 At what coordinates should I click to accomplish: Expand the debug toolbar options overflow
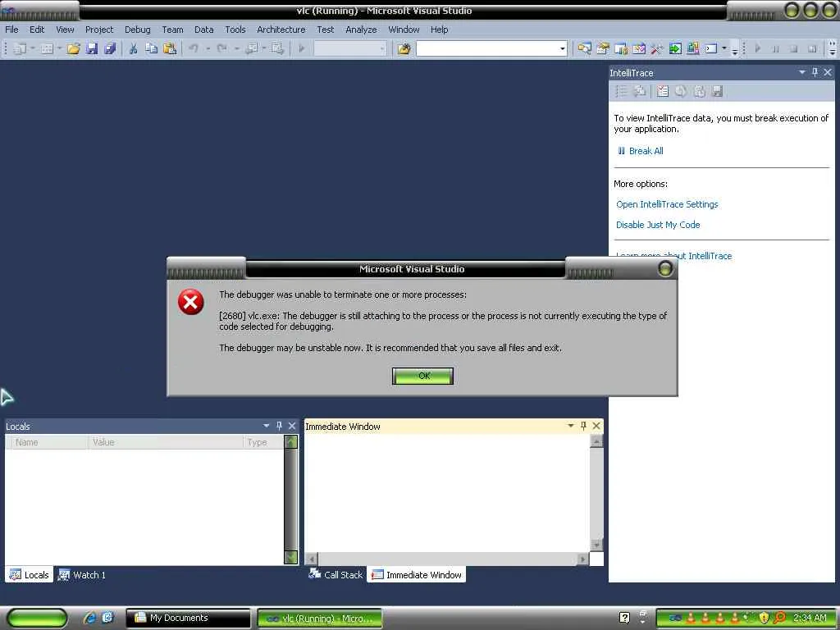[832, 49]
